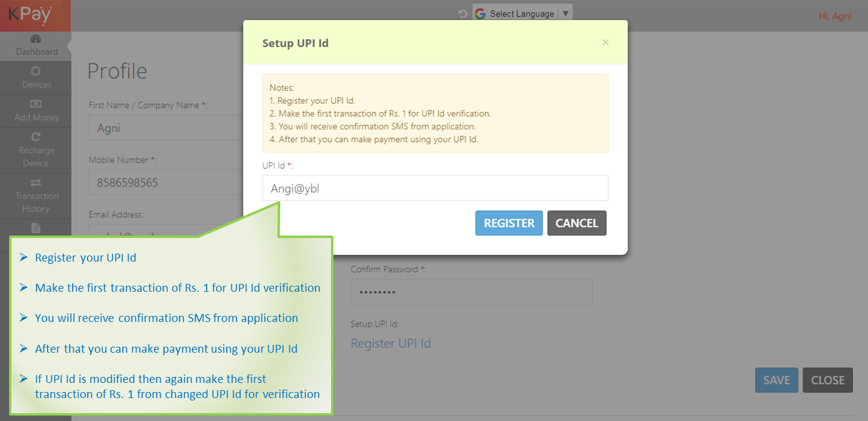Click the Google logo in language selector
Viewport: 868px width, 421px height.
(x=480, y=14)
